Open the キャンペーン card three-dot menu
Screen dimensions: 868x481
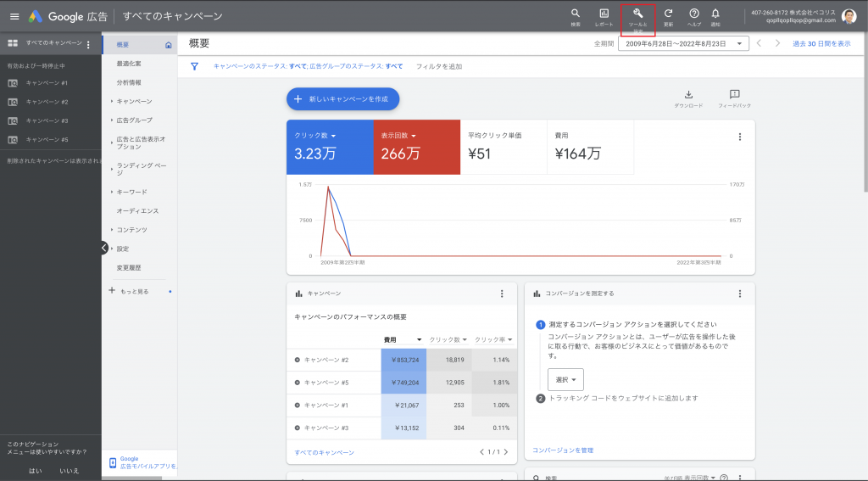click(x=502, y=294)
